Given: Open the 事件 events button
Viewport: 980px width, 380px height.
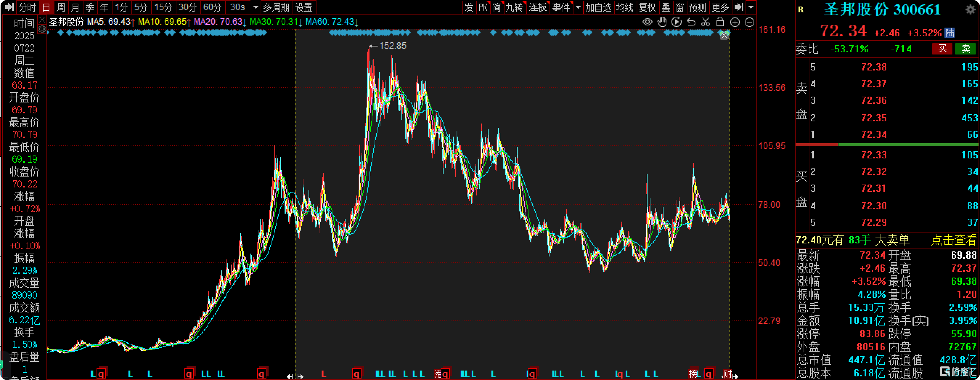Looking at the screenshot, I should tap(561, 7).
